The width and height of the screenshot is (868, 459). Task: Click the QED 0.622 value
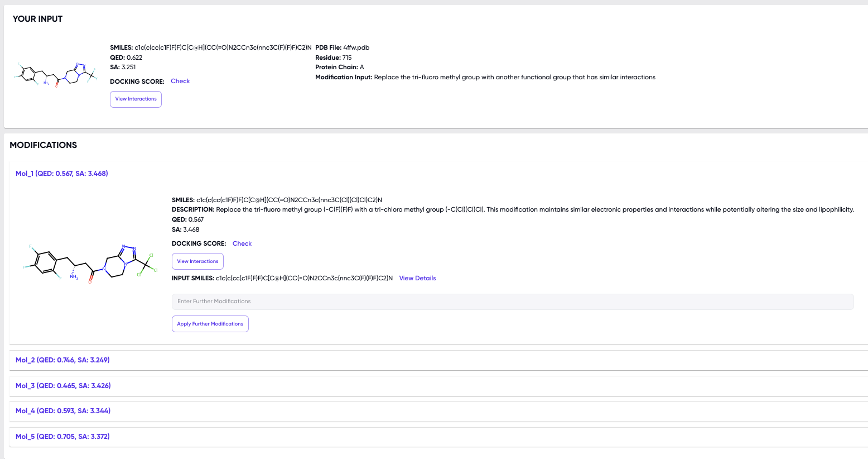point(134,58)
